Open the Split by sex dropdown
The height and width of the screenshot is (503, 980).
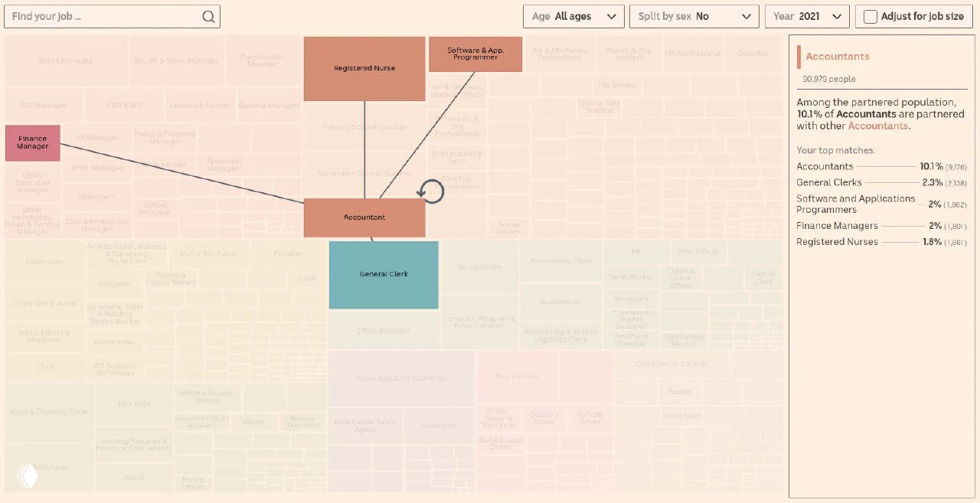pyautogui.click(x=694, y=15)
